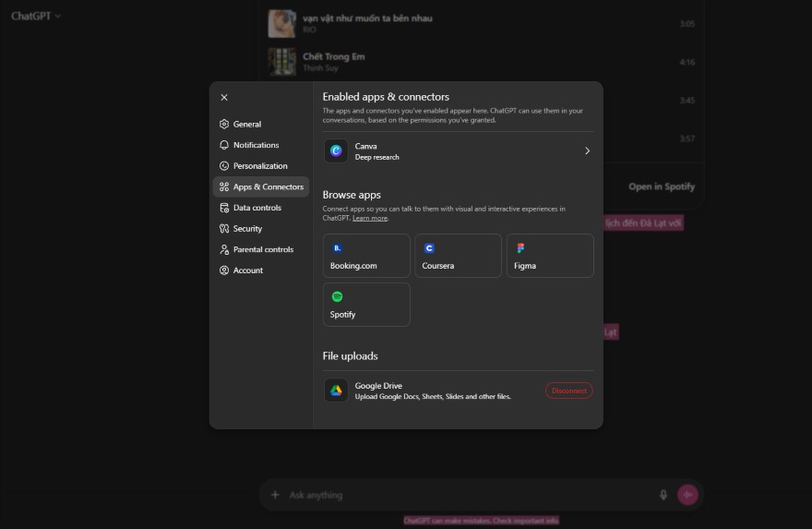Image resolution: width=812 pixels, height=529 pixels.
Task: Click the Personalization icon in sidebar
Action: (224, 166)
